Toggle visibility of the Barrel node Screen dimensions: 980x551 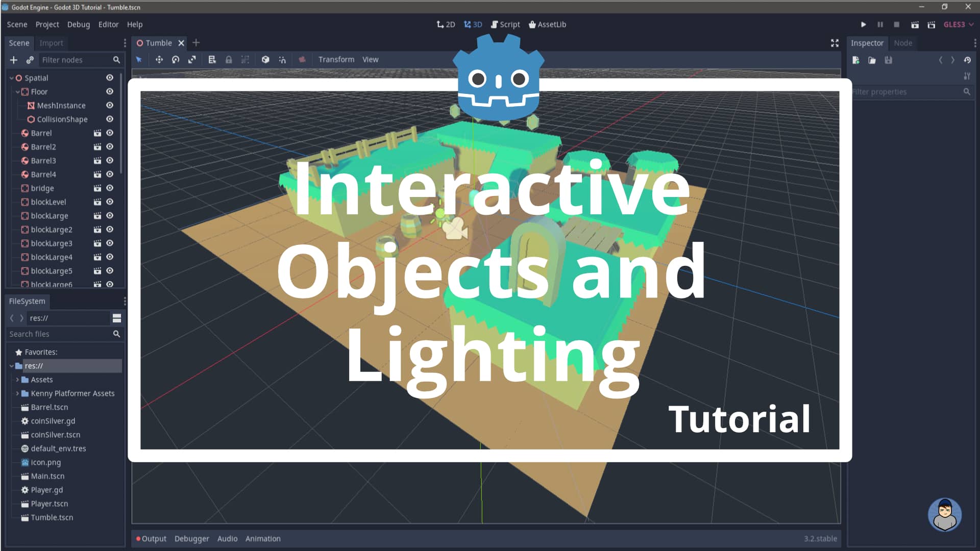coord(109,133)
